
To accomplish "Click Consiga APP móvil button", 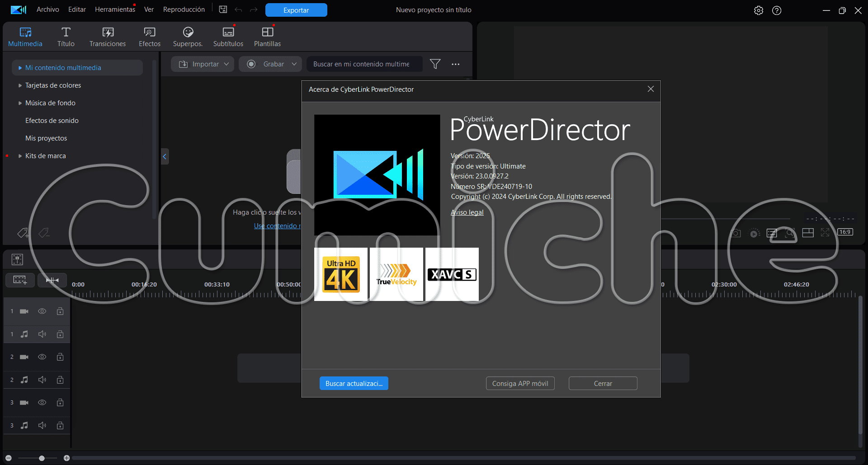I will tap(520, 383).
